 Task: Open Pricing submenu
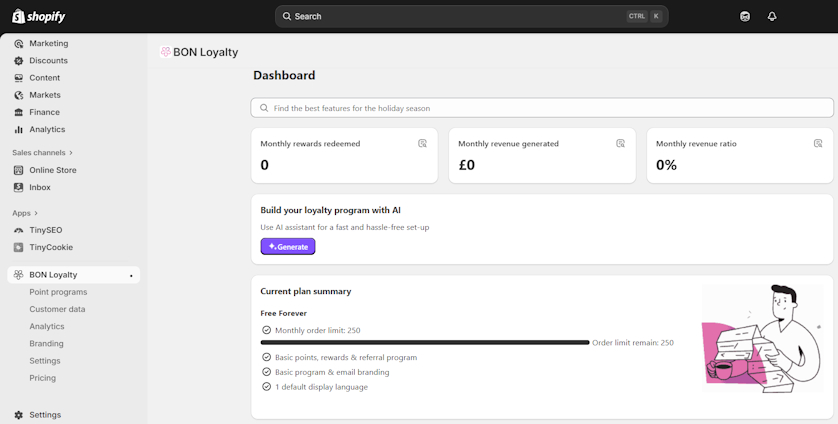coord(43,377)
